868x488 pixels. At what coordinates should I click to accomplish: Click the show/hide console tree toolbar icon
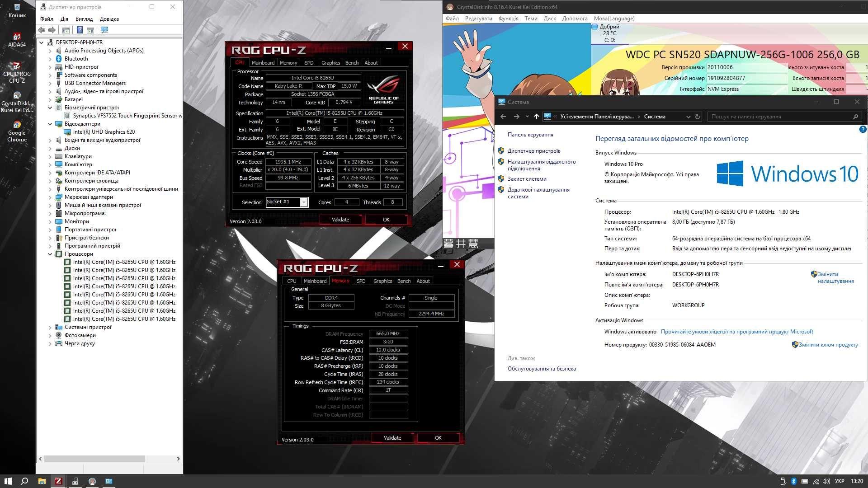[66, 30]
